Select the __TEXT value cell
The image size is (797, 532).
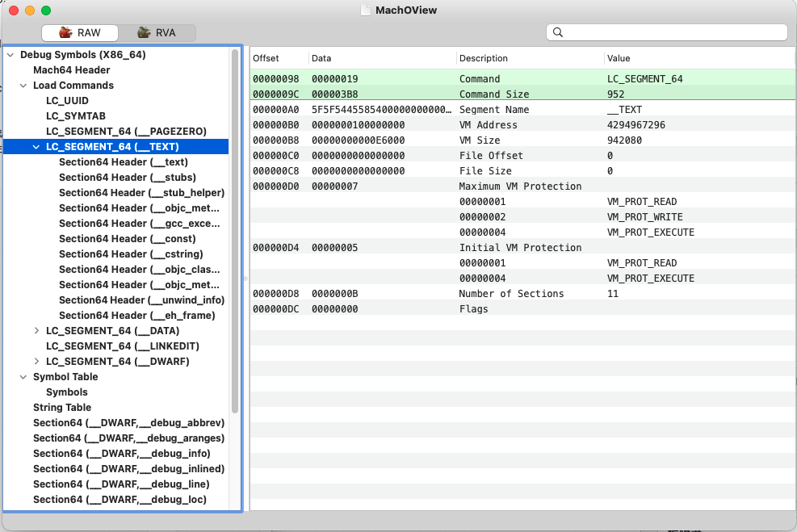624,110
